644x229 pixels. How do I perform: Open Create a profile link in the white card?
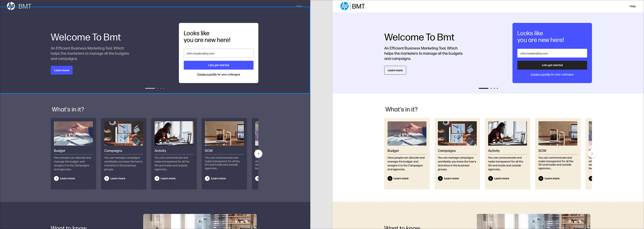pos(207,74)
